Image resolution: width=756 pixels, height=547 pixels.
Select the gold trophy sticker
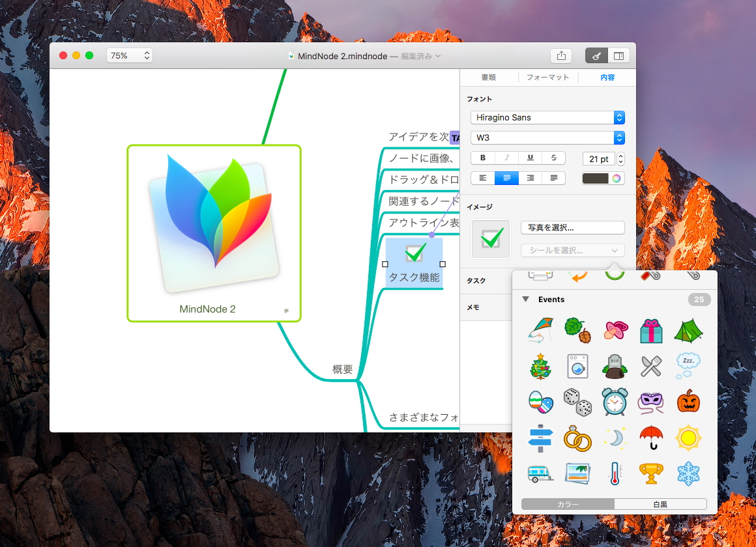[651, 474]
